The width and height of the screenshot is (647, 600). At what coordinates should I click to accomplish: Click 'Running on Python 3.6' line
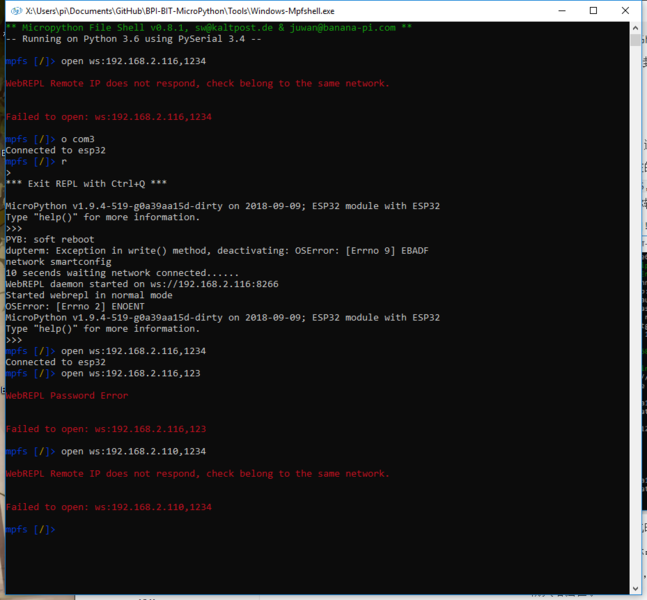coord(134,39)
